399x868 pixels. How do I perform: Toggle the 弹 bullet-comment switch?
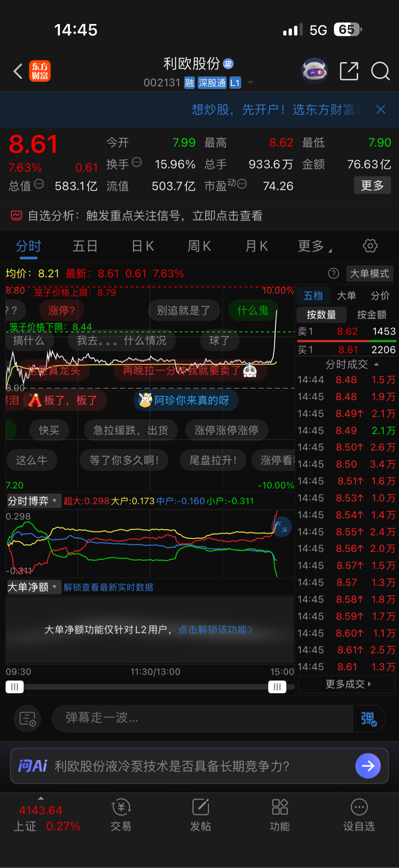click(368, 718)
